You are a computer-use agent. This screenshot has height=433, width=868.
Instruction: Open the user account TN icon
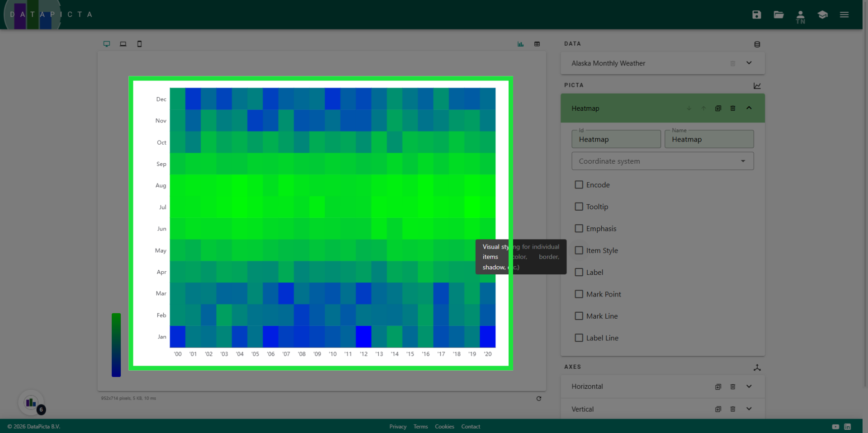pos(800,17)
